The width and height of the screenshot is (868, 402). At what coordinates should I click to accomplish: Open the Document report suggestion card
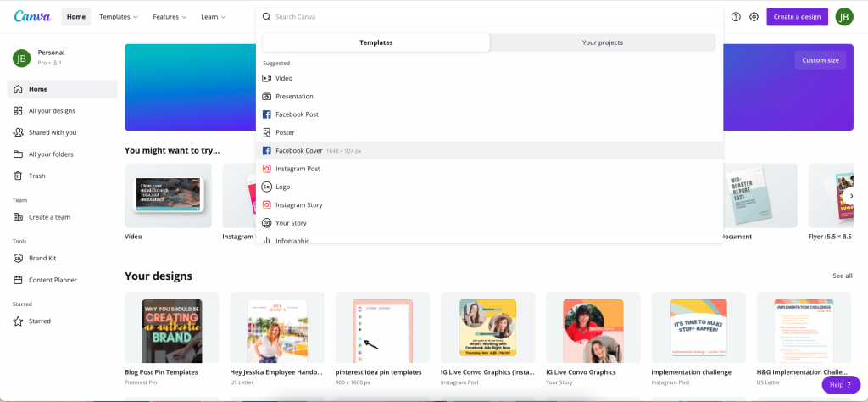(x=760, y=195)
